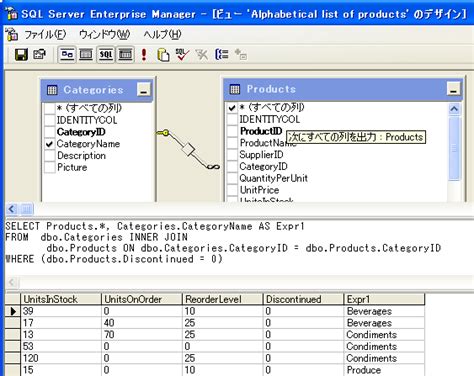Select the Expr1 column header

(384, 299)
